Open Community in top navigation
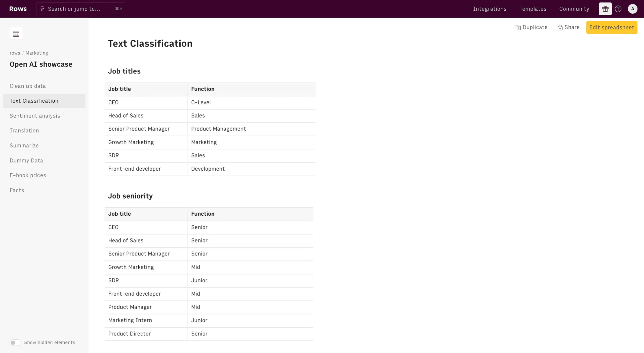Viewport: 644px width, 353px height. pyautogui.click(x=574, y=9)
